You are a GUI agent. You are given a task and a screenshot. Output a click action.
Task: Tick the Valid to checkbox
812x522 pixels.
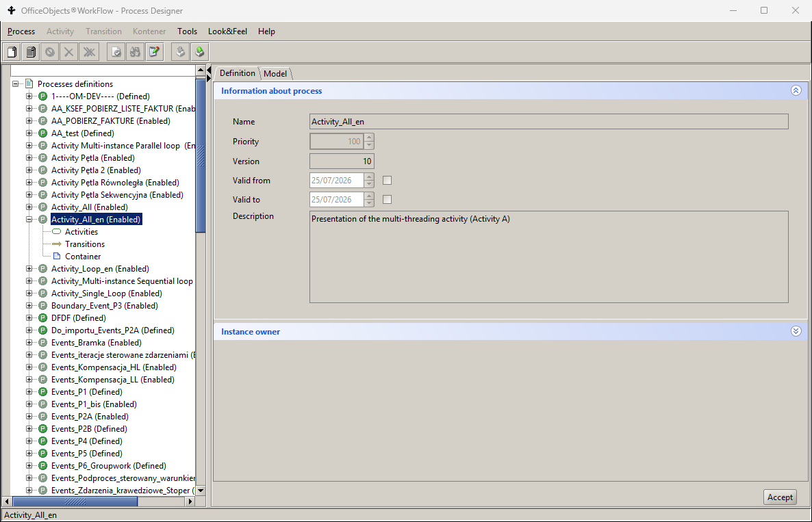[x=387, y=199]
